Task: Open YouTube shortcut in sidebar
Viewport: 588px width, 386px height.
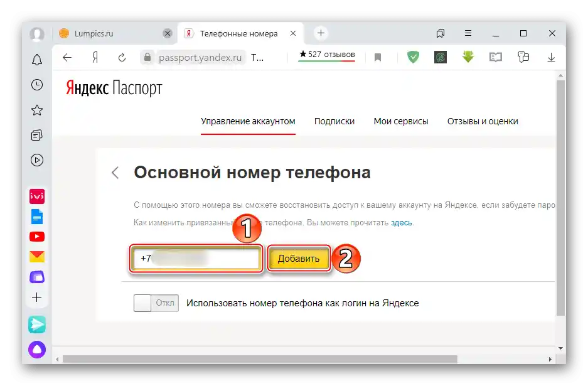Action: coord(37,237)
